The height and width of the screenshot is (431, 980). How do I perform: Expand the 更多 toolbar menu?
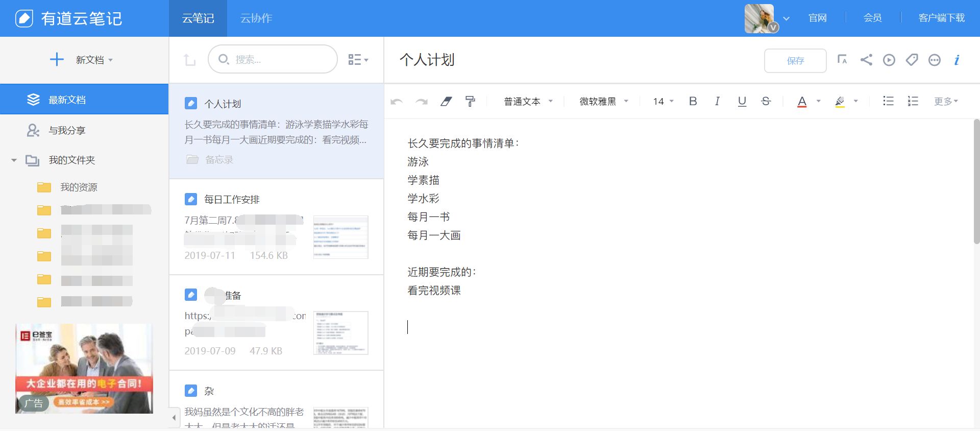coord(946,101)
